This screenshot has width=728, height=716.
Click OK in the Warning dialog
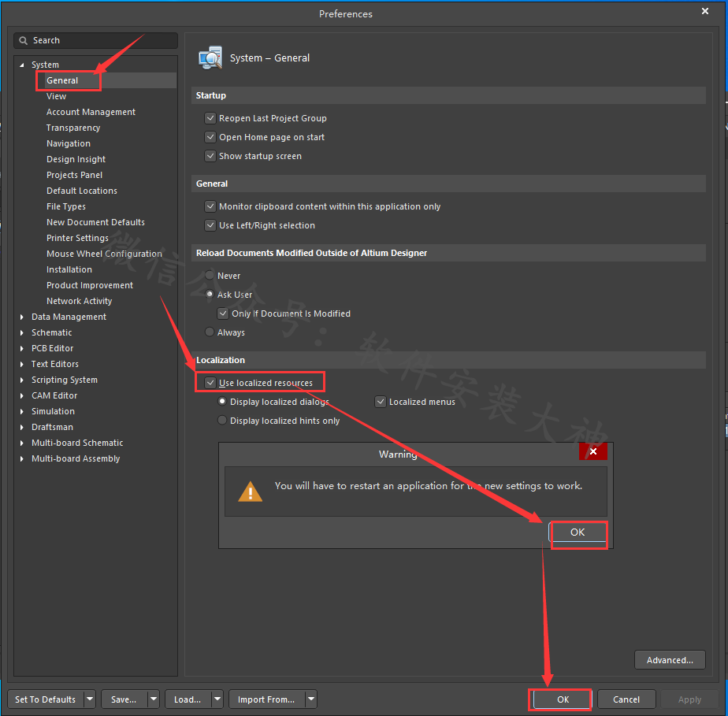578,532
